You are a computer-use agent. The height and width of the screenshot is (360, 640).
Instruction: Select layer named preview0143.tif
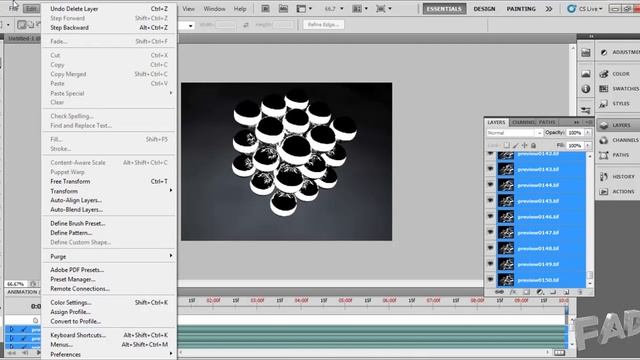click(x=538, y=169)
